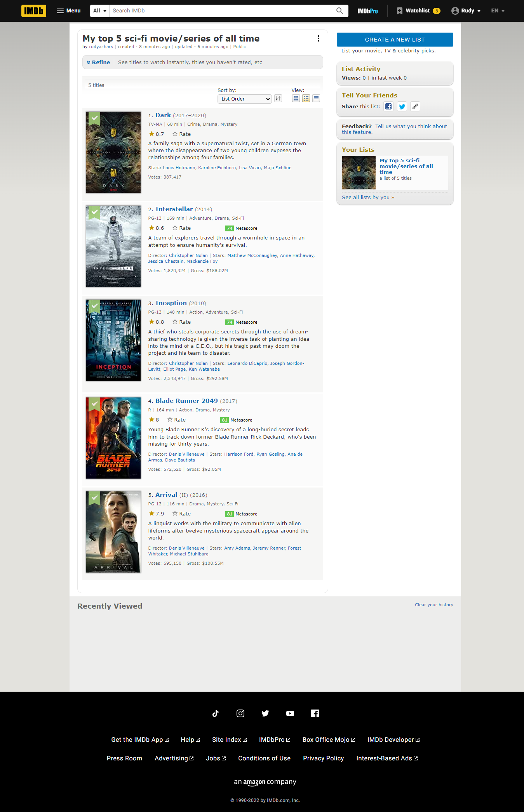
Task: Open the Blade Runner 2049 title link
Action: coord(186,401)
